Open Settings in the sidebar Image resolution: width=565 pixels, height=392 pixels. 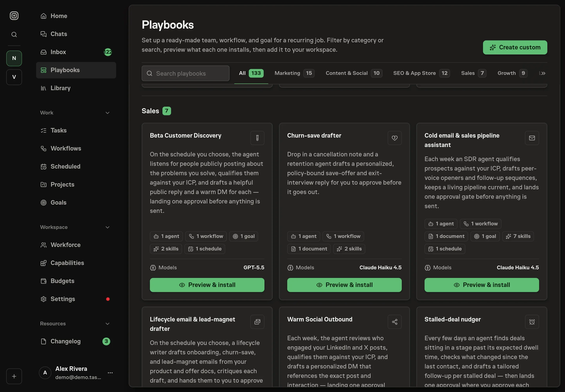pos(76,299)
